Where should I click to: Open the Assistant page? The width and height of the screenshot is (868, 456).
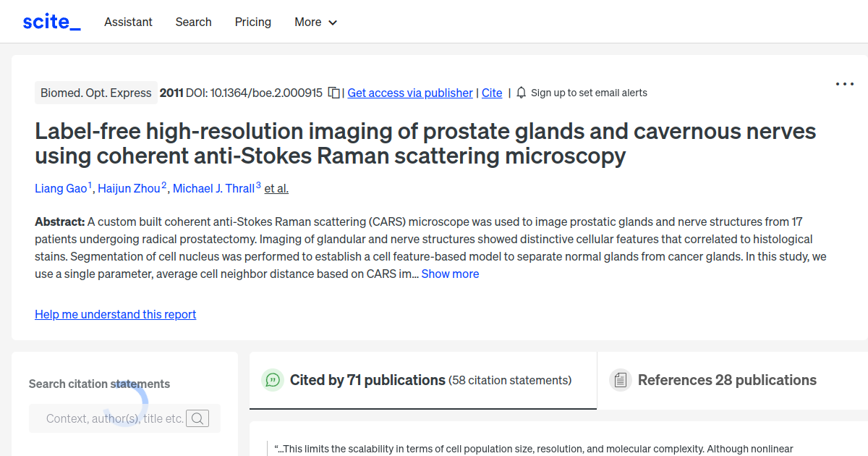pos(128,22)
